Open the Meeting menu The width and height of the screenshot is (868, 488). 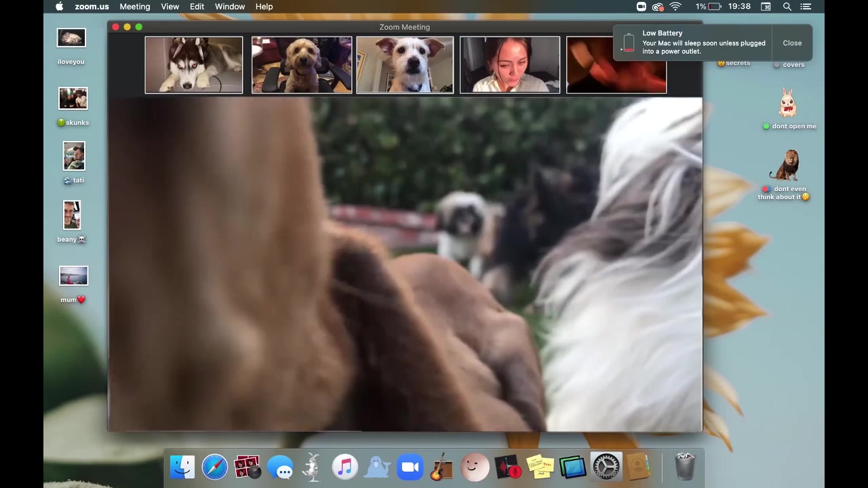(x=135, y=7)
